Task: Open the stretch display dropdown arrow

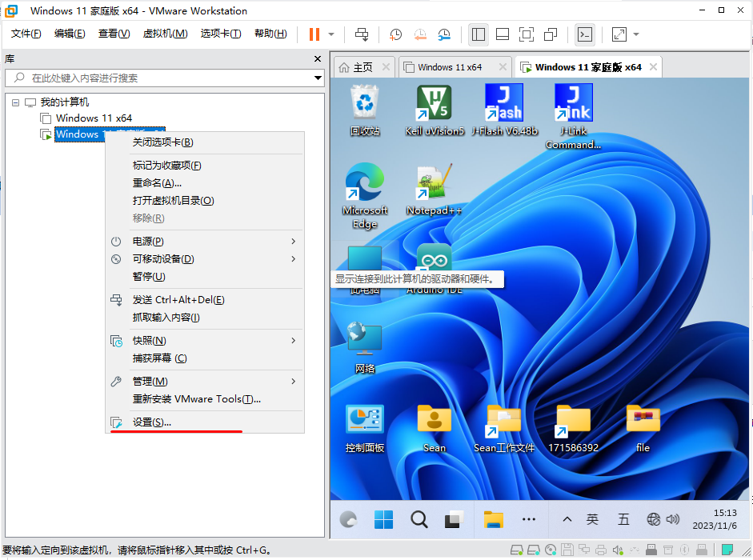Action: tap(636, 34)
